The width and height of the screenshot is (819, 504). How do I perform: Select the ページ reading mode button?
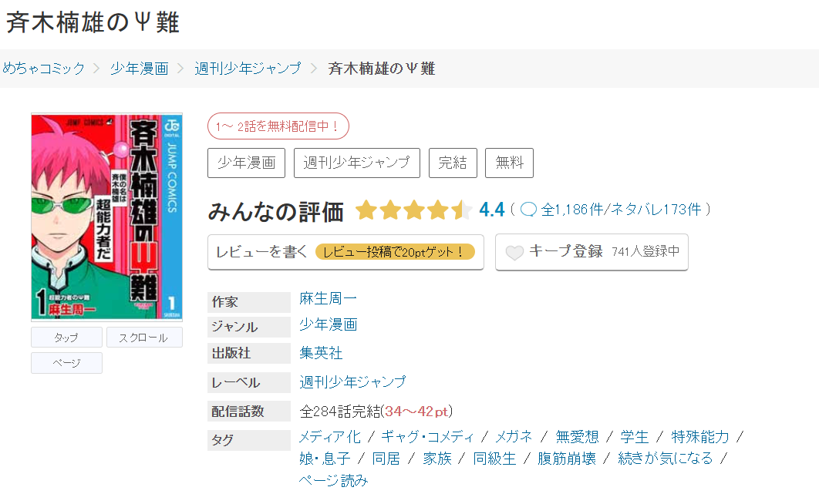[x=66, y=362]
